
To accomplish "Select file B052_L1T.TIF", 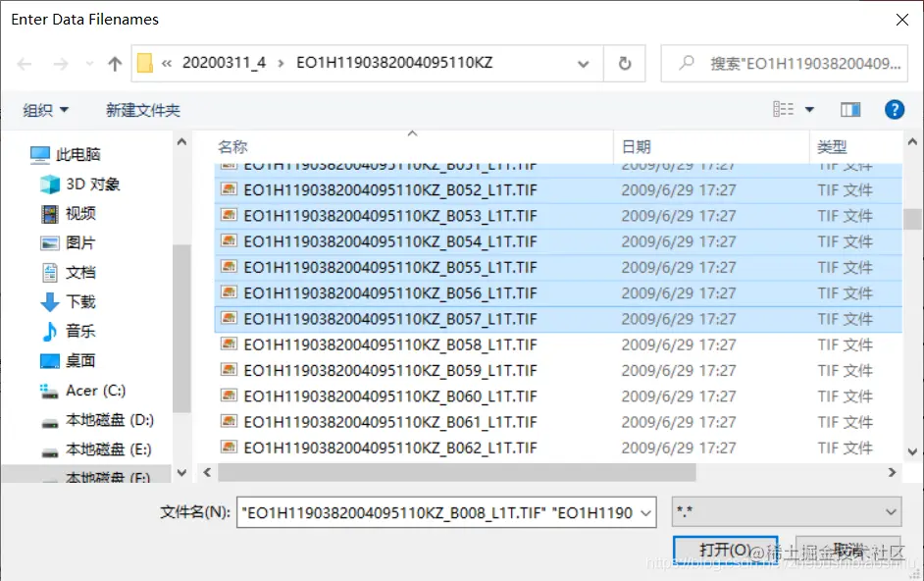I will [558, 190].
